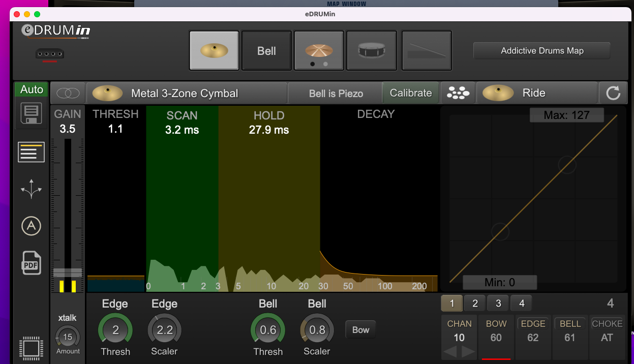The width and height of the screenshot is (634, 364).
Task: Open the Bell is Piezo dropdown
Action: tap(336, 94)
